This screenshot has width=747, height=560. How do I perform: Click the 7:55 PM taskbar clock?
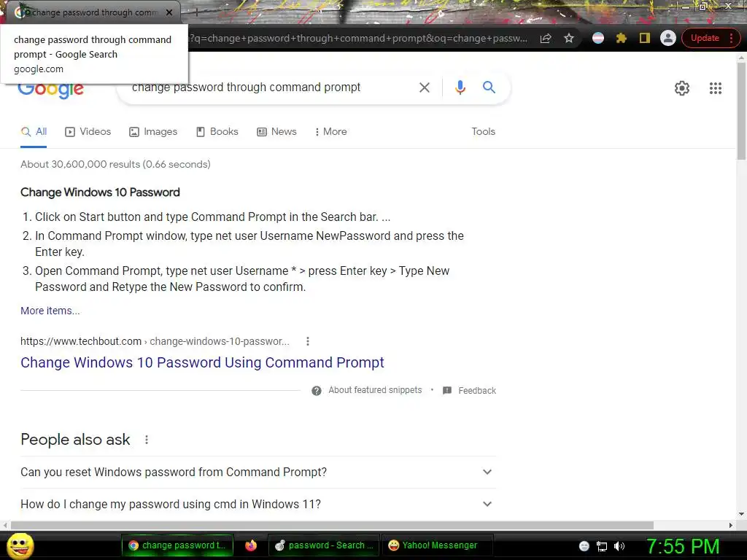(683, 546)
